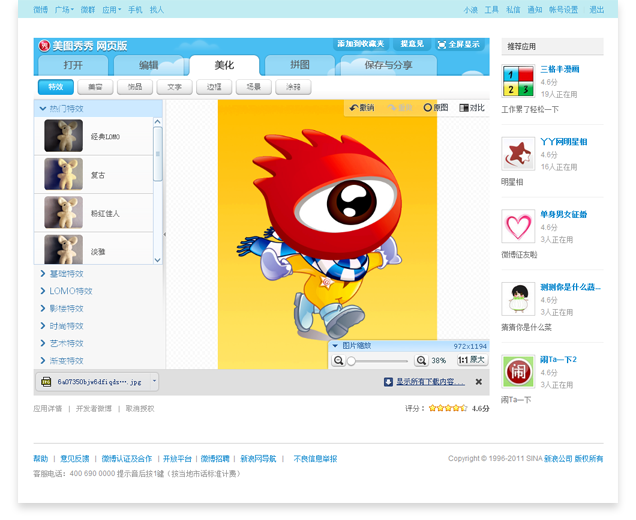
Task: Open the 单身男女征婚 heart icon
Action: (x=518, y=226)
